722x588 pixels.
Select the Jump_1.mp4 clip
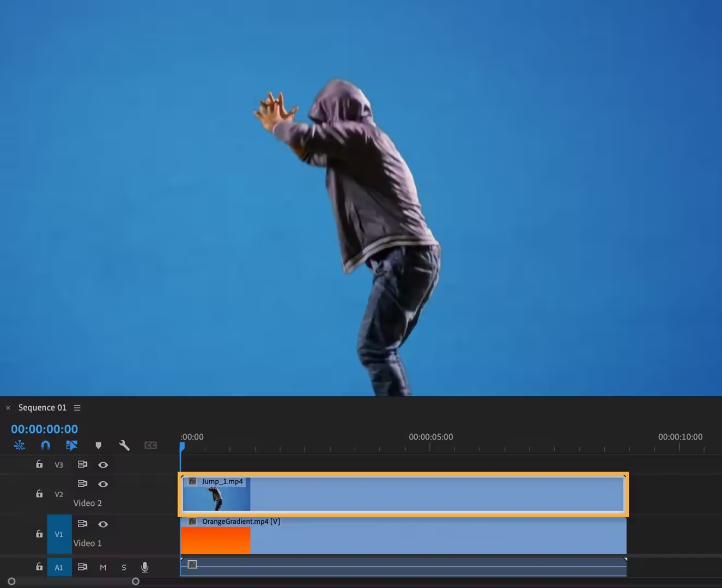403,494
